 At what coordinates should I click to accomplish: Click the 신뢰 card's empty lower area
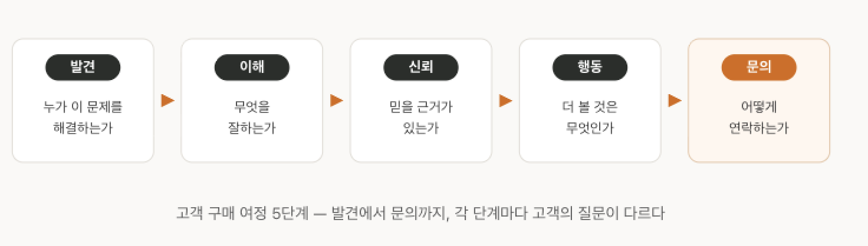421,149
